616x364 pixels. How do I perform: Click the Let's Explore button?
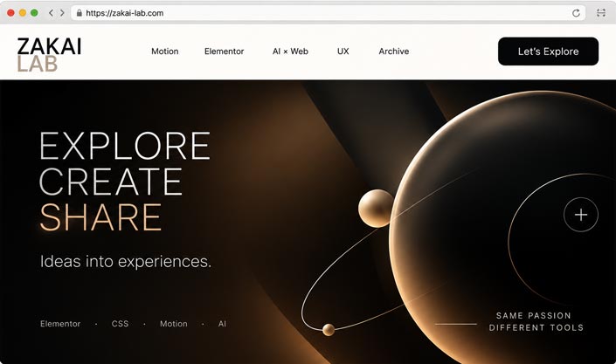548,52
